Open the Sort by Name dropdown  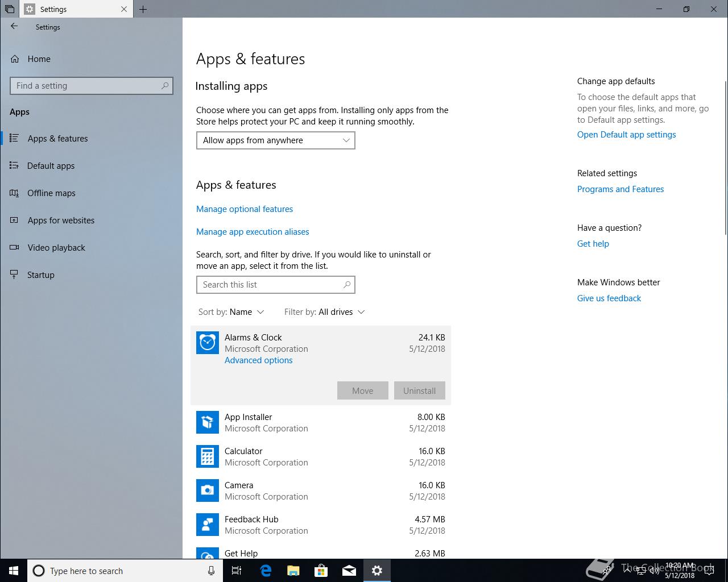tap(231, 312)
